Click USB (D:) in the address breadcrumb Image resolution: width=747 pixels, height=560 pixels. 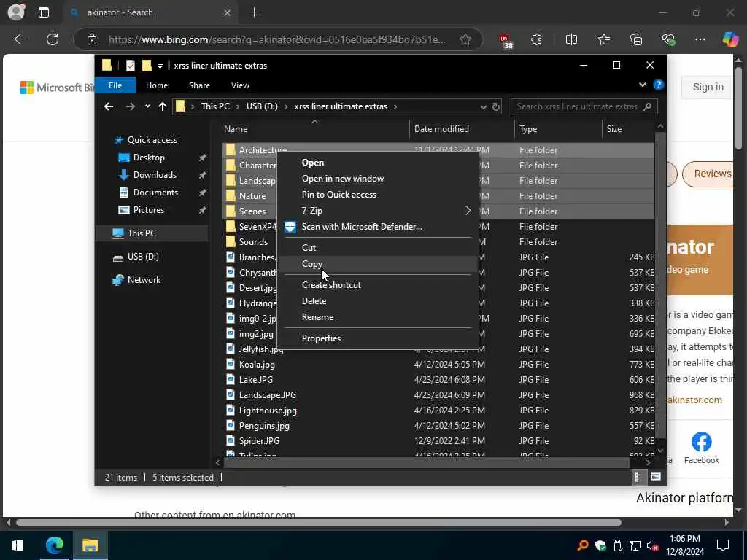262,106
